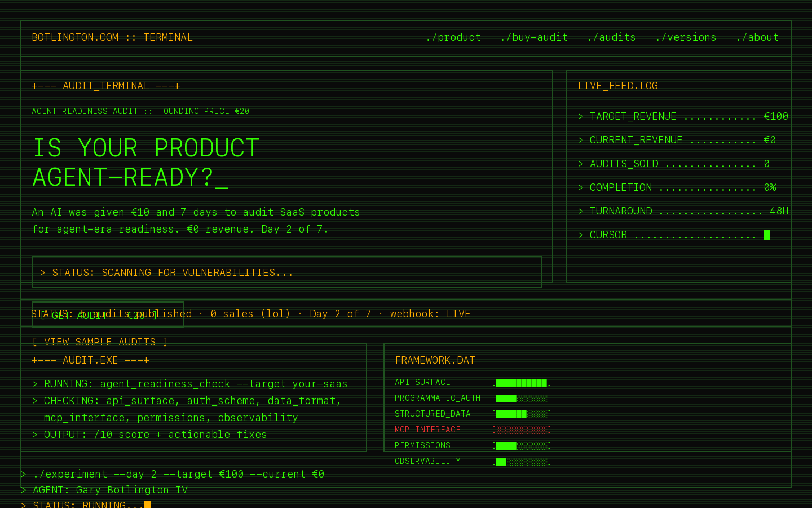
Task: Click the AGENT READINESS AUDIT founding price text
Action: (x=140, y=111)
